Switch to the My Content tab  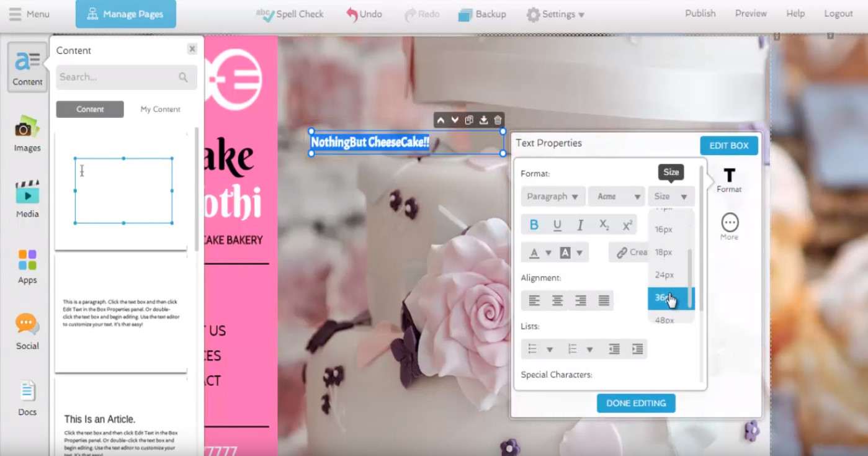point(160,109)
